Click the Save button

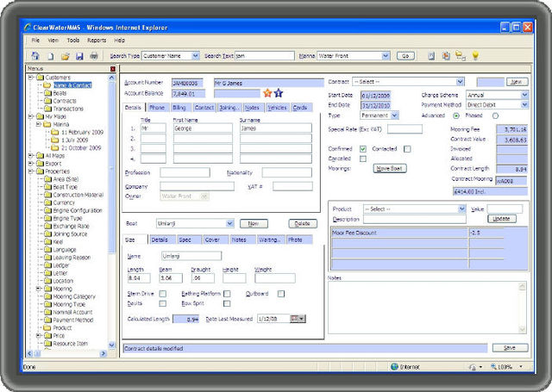click(510, 348)
